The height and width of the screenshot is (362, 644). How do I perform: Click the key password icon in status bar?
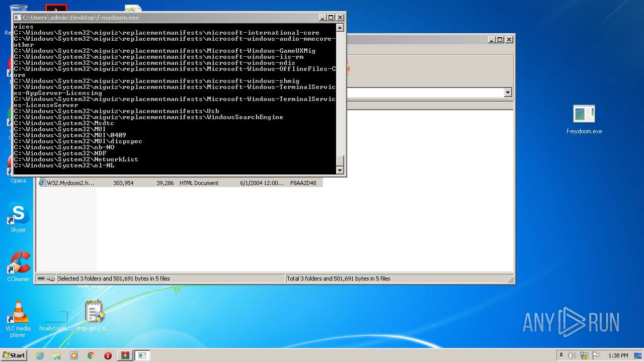[x=51, y=279]
